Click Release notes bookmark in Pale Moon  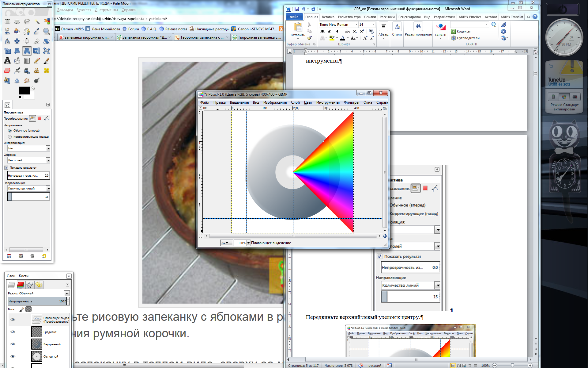(x=173, y=29)
